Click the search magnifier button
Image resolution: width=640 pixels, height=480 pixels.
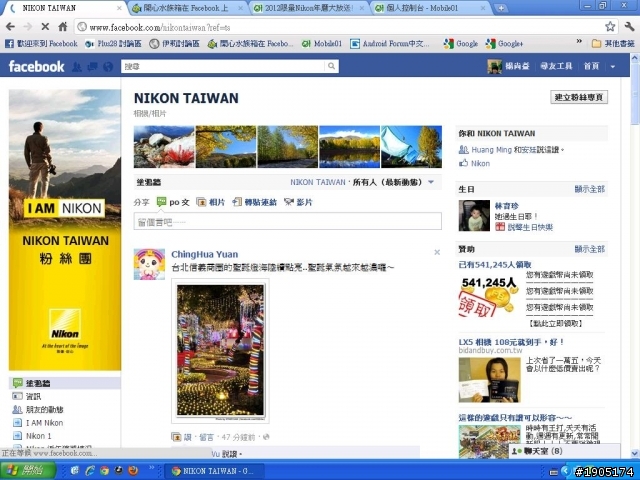tap(331, 66)
